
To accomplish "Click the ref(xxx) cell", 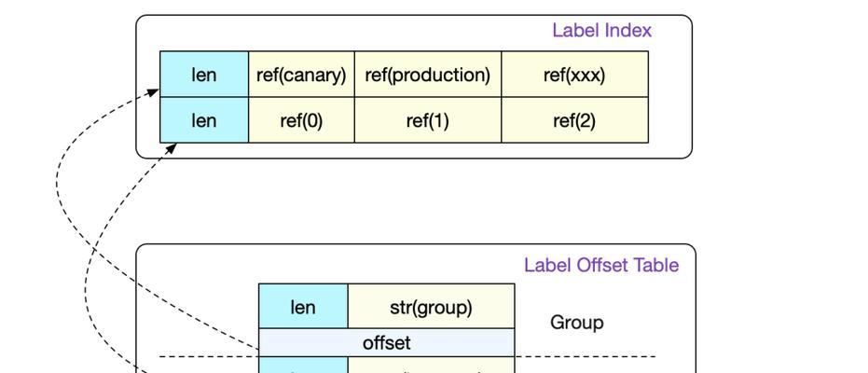I will [x=574, y=75].
